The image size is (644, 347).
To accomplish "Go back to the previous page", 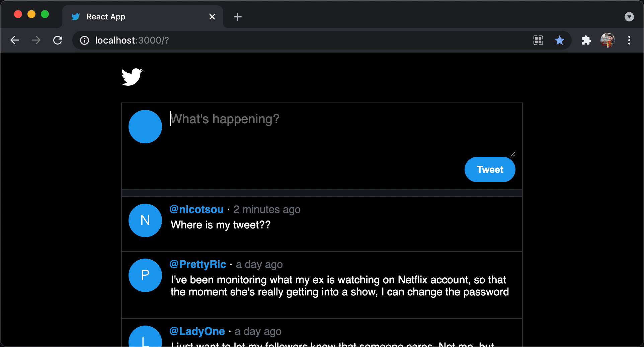I will 14,40.
